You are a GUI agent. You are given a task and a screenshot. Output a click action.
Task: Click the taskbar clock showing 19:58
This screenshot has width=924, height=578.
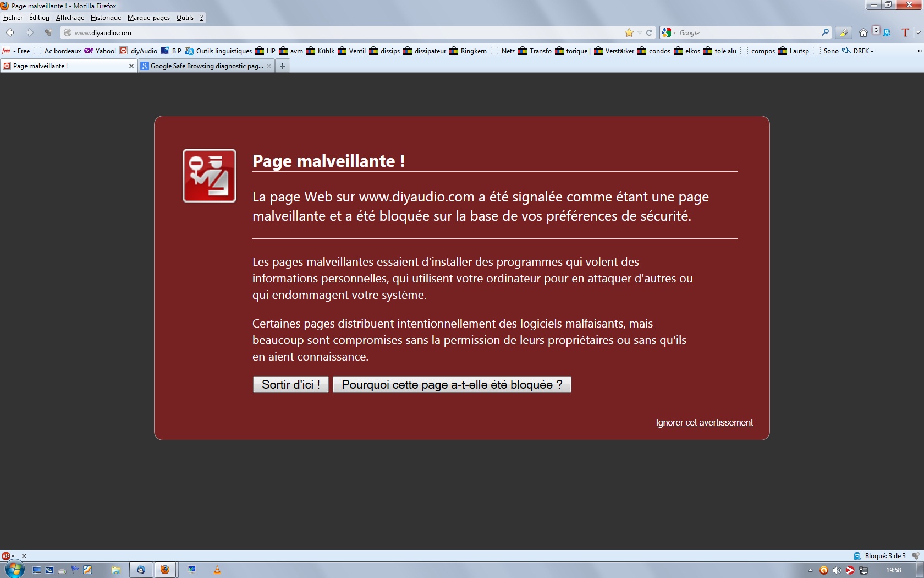pos(893,570)
